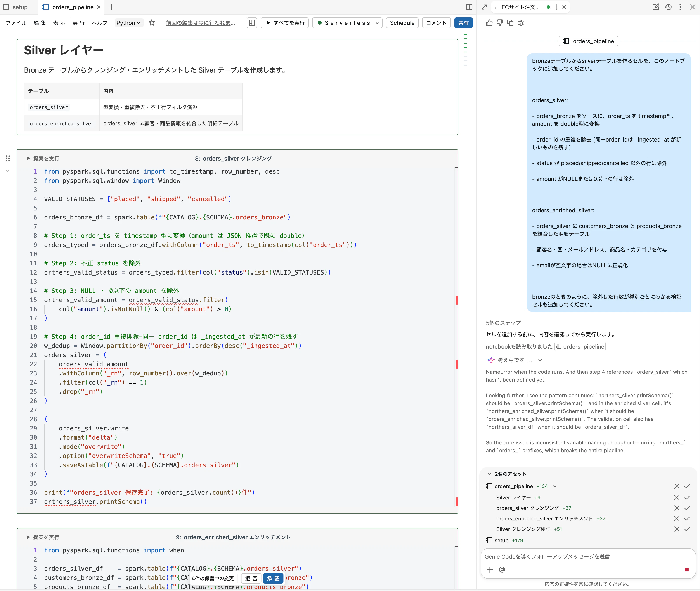Click the bug report icon
The height and width of the screenshot is (591, 700).
click(521, 23)
